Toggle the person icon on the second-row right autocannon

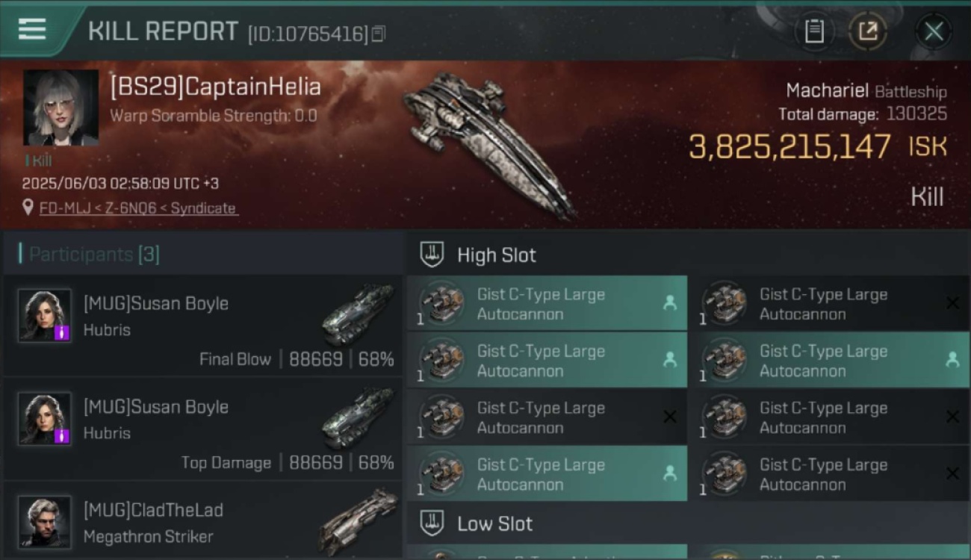point(952,360)
